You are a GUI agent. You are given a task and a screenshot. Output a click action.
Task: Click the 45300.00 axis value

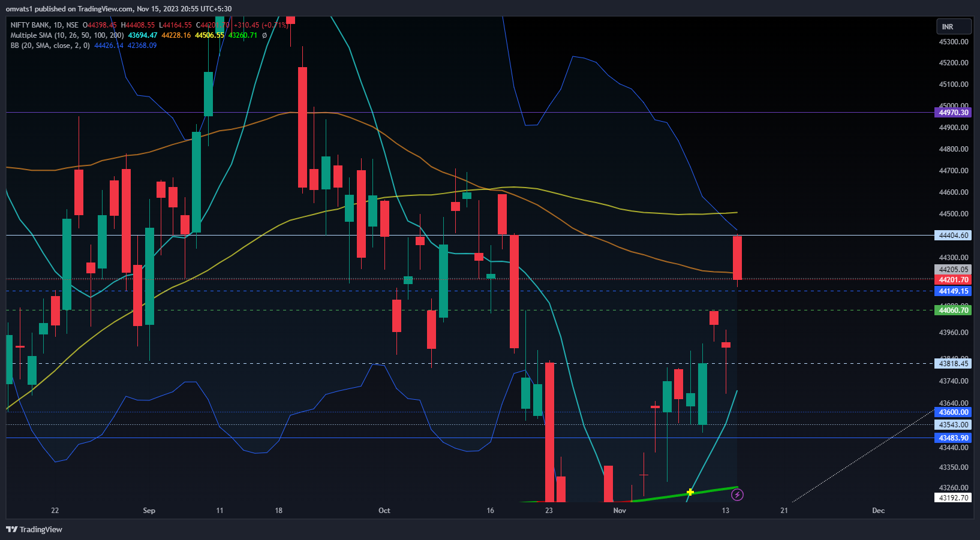pyautogui.click(x=954, y=42)
